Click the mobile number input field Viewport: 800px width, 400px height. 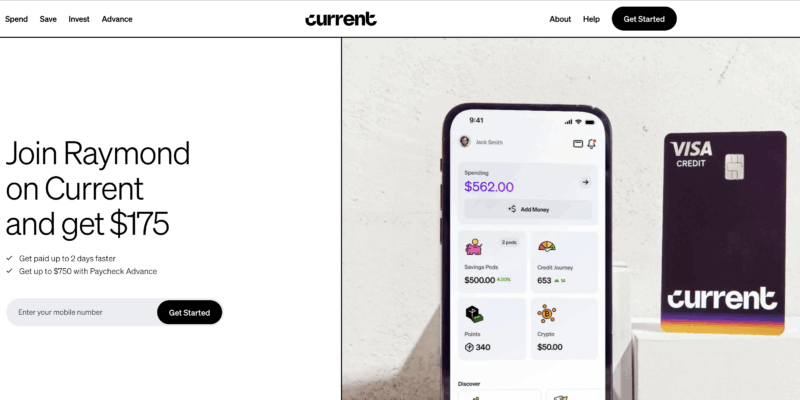click(x=82, y=312)
